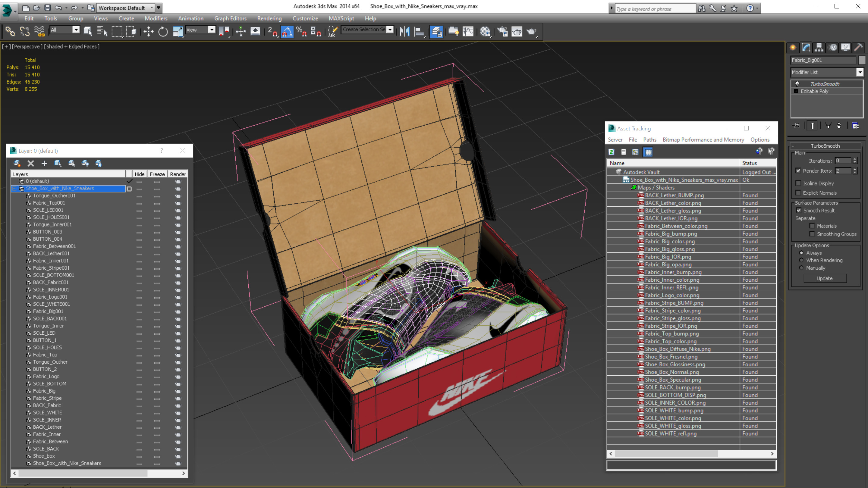868x488 pixels.
Task: Click the Align tool icon
Action: [x=419, y=32]
